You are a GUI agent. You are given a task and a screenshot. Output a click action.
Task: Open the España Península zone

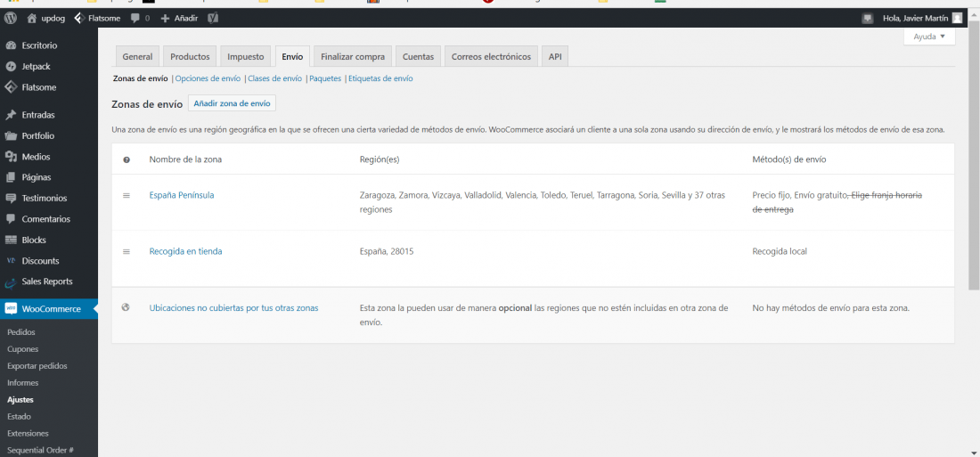(x=182, y=195)
